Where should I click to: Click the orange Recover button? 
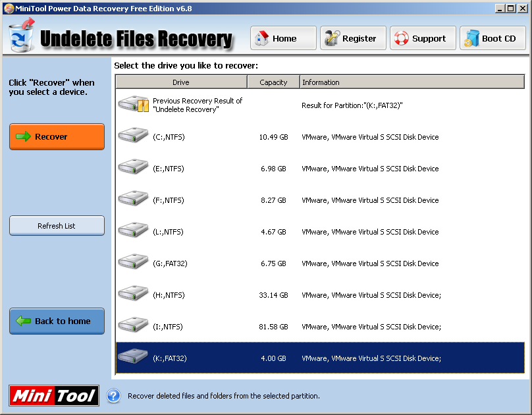coord(57,136)
